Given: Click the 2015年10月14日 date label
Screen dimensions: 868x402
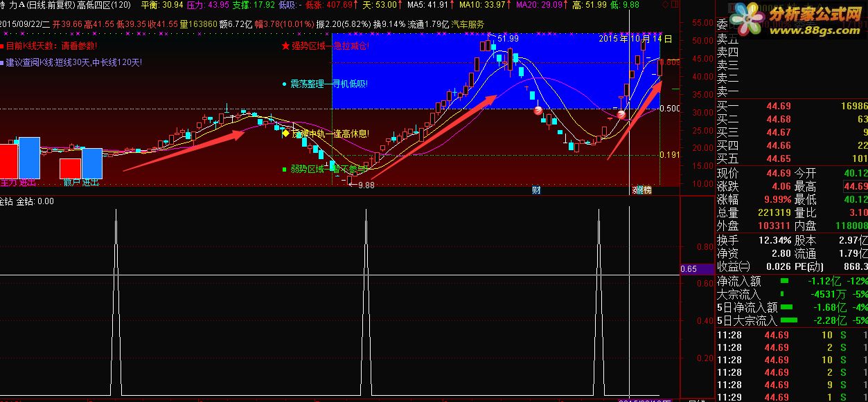Looking at the screenshot, I should pos(635,39).
